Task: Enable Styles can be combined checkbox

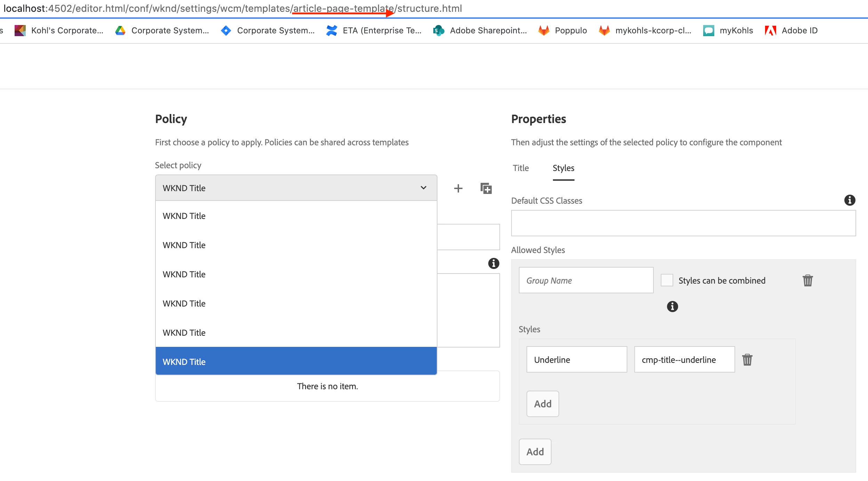Action: pyautogui.click(x=667, y=280)
